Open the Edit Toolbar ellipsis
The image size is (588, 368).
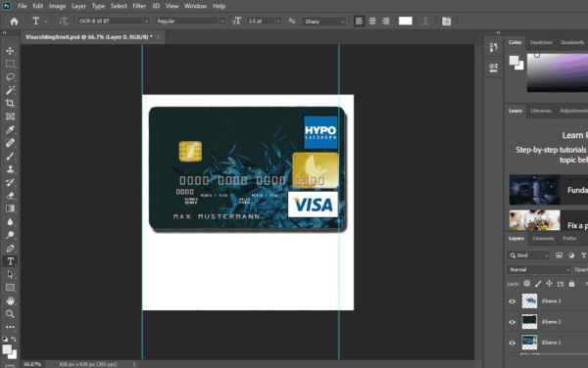coord(10,327)
